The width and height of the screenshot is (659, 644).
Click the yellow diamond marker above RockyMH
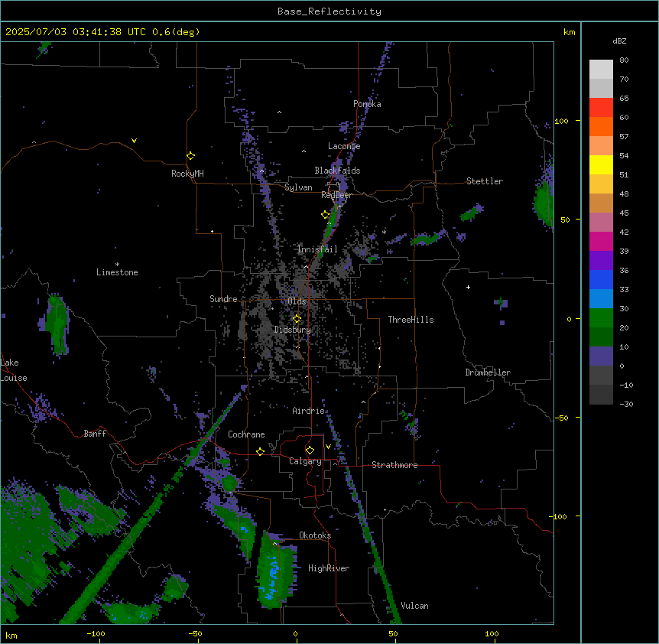click(191, 156)
